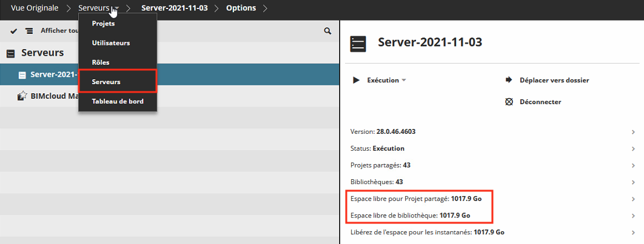Click the BIMcloud Manager row icon

22,96
